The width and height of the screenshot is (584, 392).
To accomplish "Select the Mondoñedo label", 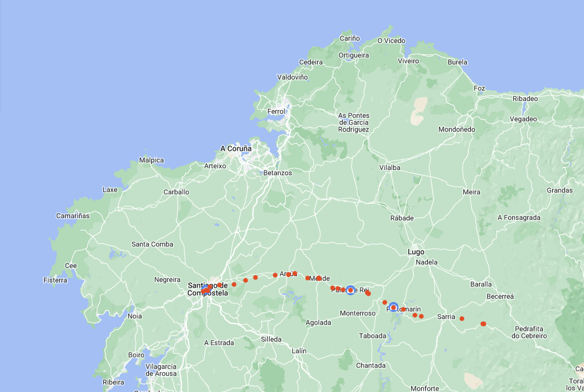I will (x=456, y=129).
